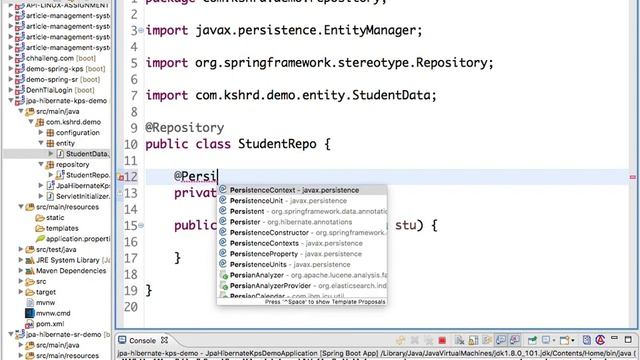Expand JRE System Library node
Screen dimensions: 640x360
[21, 260]
